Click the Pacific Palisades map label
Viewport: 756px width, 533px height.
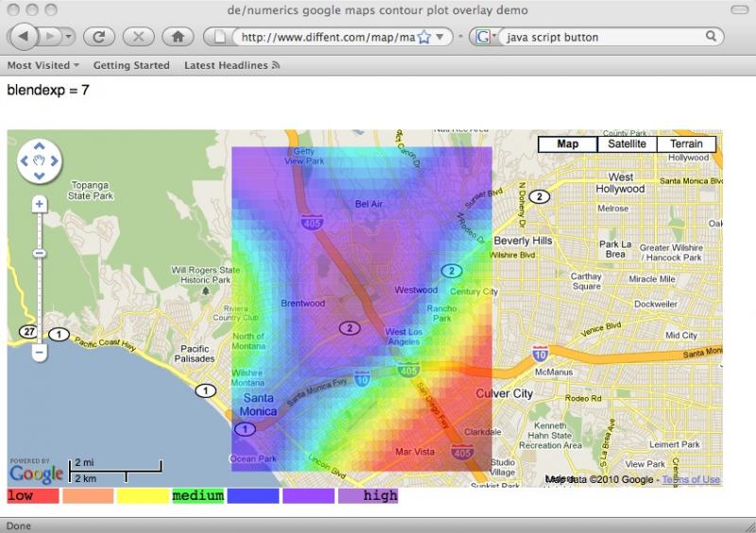[195, 353]
